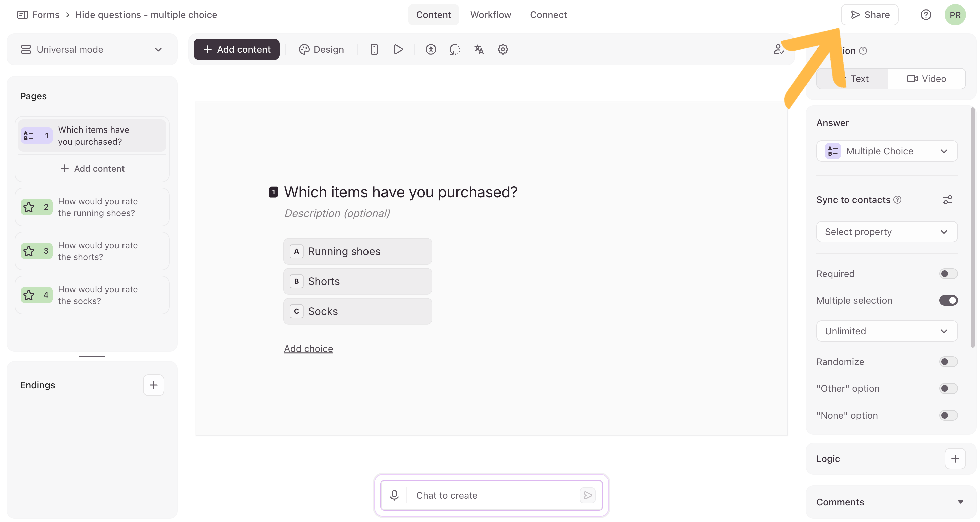The height and width of the screenshot is (522, 980).
Task: Switch to the Video question tab
Action: (926, 79)
